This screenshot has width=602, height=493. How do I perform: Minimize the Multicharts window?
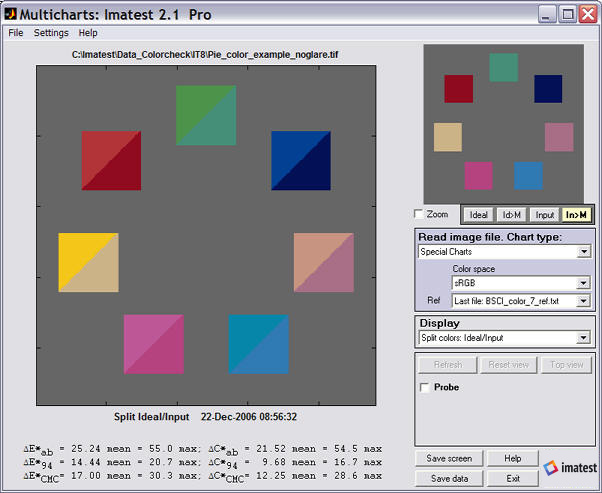[x=547, y=14]
